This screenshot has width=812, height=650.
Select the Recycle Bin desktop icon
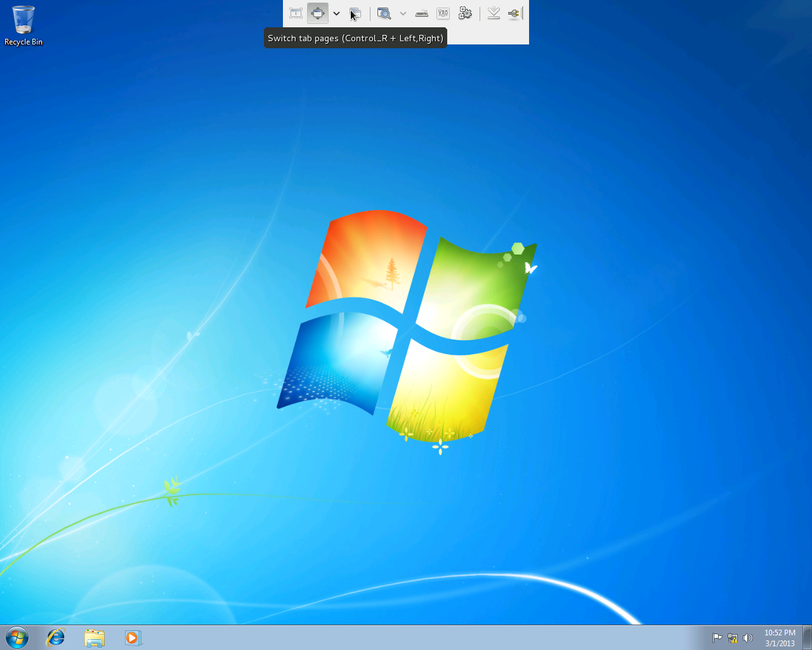pyautogui.click(x=23, y=26)
